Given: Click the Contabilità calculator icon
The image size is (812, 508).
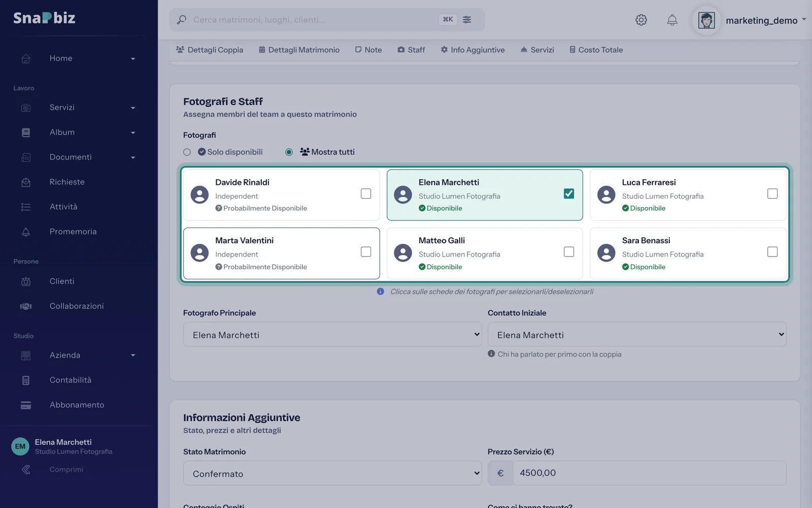Looking at the screenshot, I should [x=26, y=380].
